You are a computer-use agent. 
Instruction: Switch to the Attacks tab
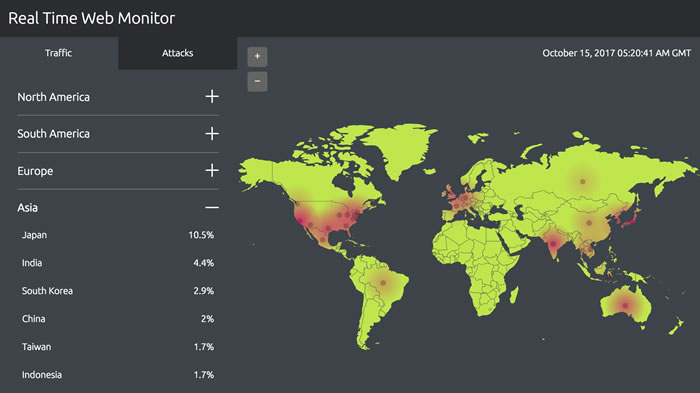[178, 53]
